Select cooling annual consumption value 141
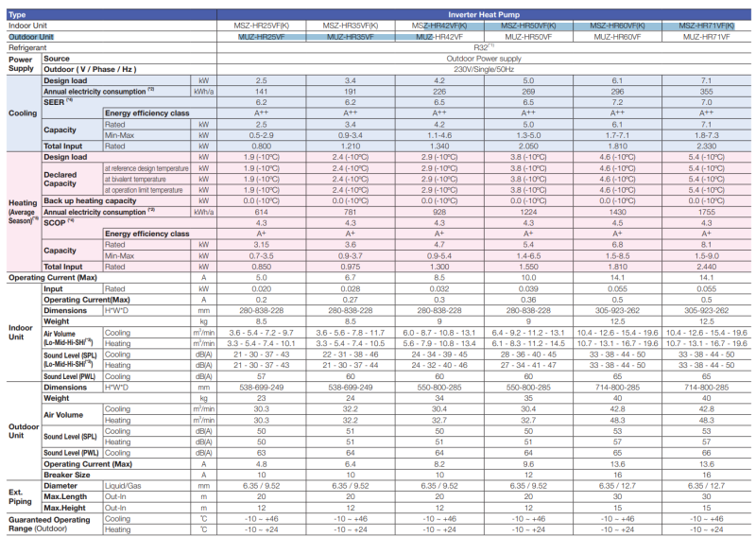This screenshot has width=756, height=537. [262, 91]
